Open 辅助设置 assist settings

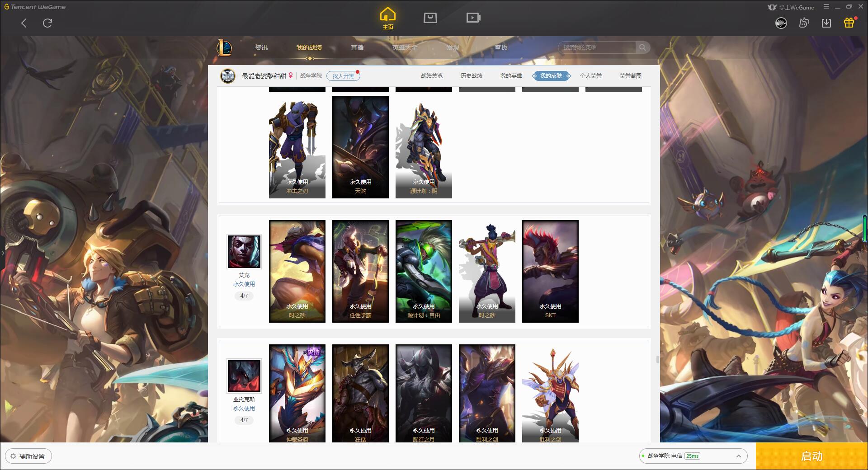28,456
